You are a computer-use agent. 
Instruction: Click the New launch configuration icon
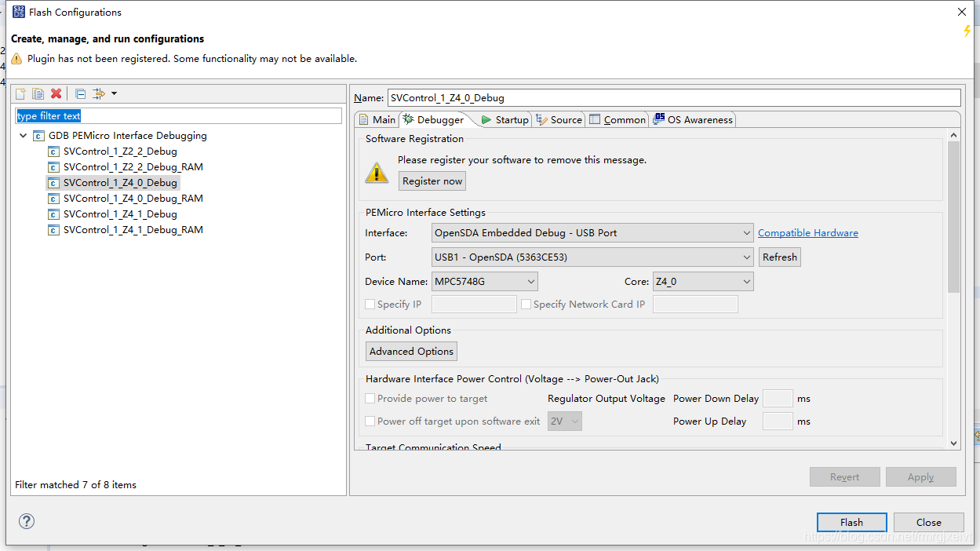pos(21,93)
